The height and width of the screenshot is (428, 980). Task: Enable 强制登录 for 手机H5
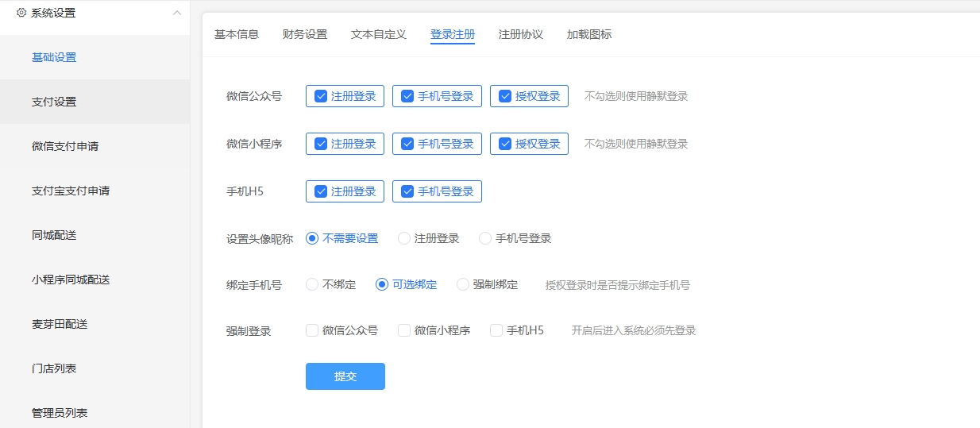tap(496, 330)
